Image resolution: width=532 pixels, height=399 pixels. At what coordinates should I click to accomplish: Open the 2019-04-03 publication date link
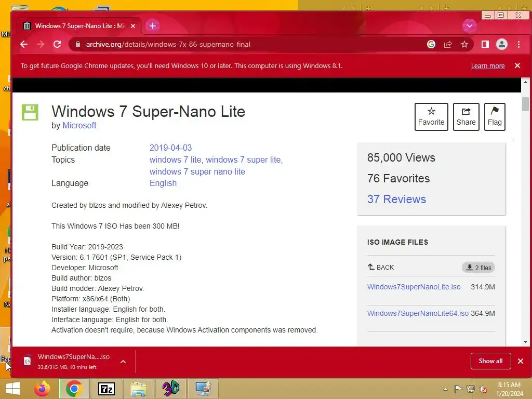coord(170,148)
